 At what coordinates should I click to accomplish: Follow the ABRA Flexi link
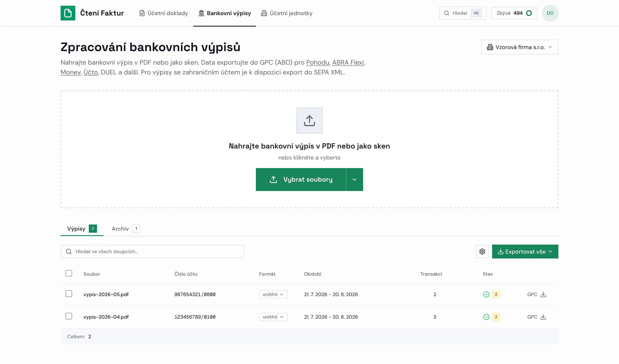point(348,62)
